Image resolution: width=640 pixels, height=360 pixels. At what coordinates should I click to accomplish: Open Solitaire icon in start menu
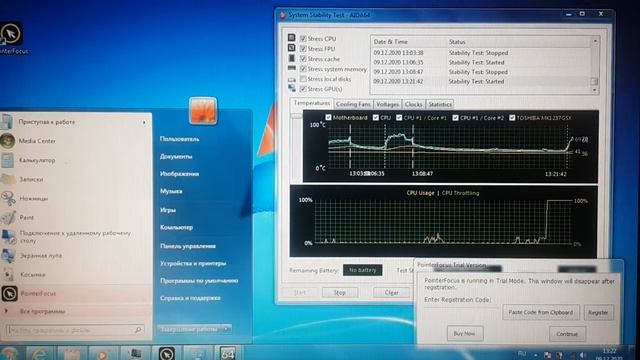8,275
